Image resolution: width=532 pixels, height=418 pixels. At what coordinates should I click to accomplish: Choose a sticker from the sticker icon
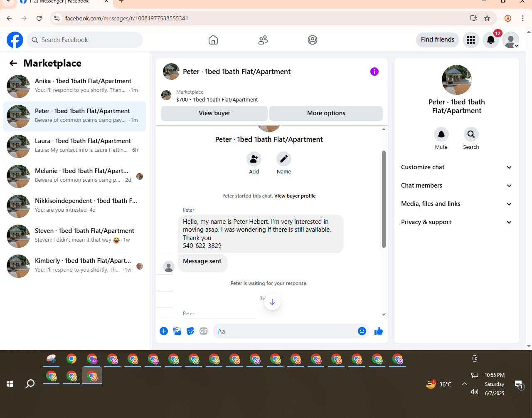click(x=190, y=331)
